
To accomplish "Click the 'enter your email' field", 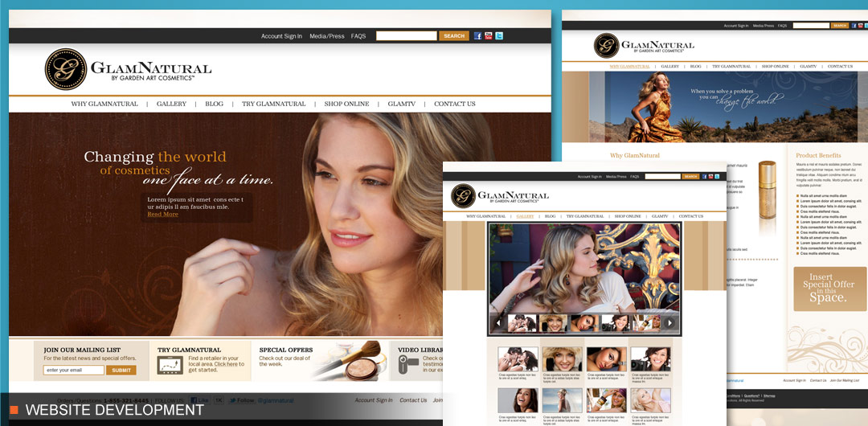I will pyautogui.click(x=74, y=370).
